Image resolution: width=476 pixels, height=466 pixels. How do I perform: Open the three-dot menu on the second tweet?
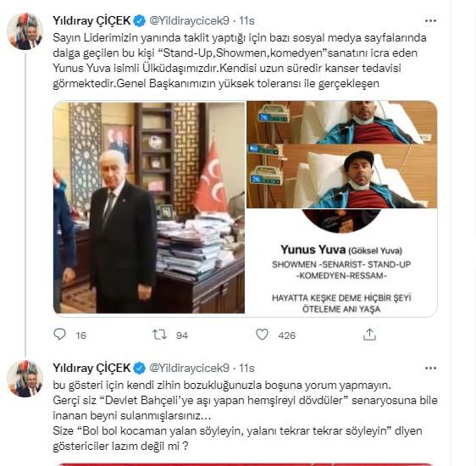point(430,369)
